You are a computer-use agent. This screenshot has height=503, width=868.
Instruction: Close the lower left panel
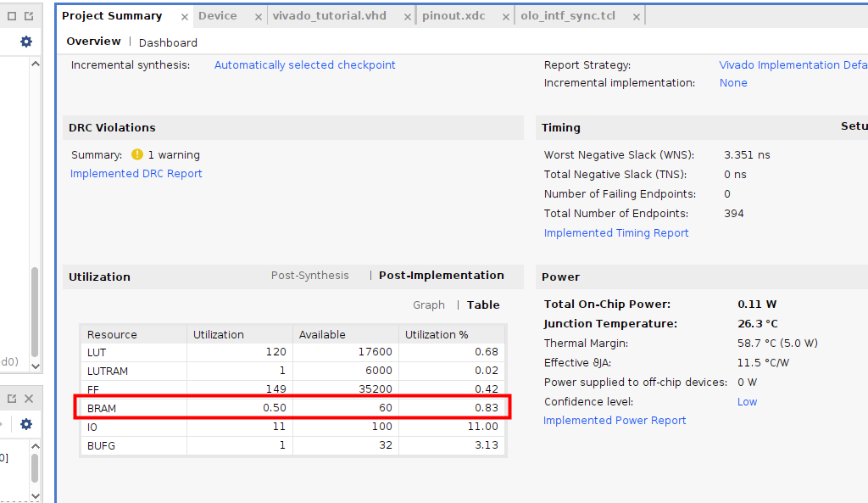(x=29, y=399)
